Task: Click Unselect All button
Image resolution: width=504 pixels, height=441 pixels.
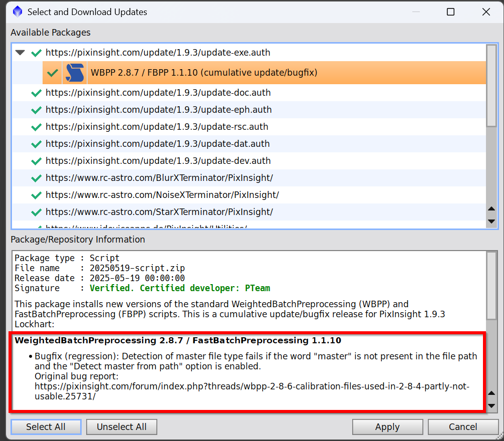Action: pos(122,427)
